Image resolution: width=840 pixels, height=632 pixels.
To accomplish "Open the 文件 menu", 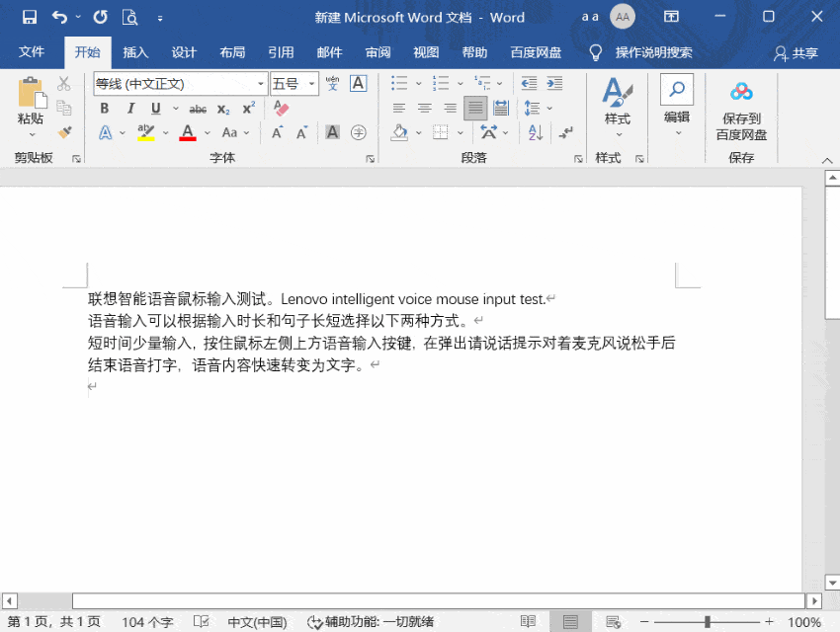I will 33,52.
